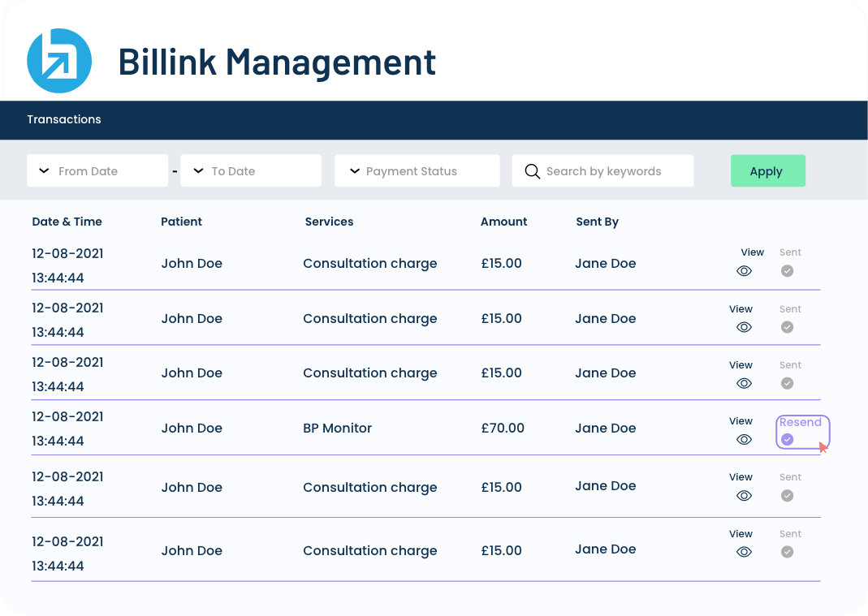Click the Services column header
Image resolution: width=868 pixels, height=616 pixels.
(329, 222)
